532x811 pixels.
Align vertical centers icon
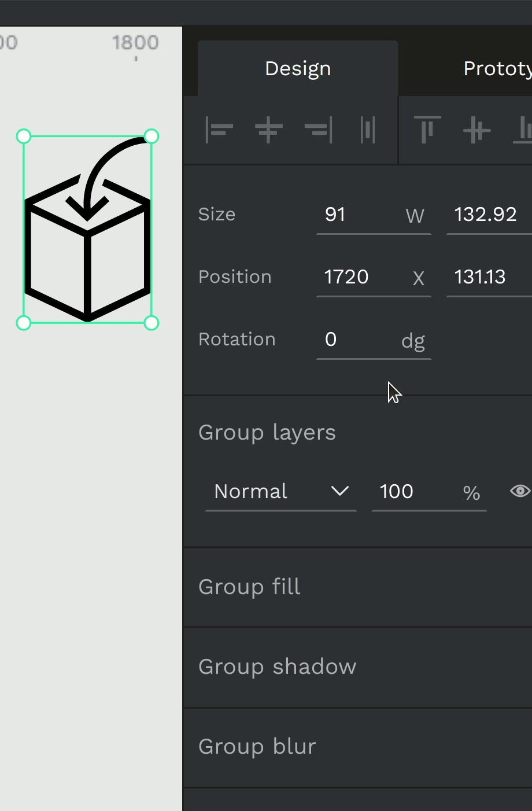[x=477, y=130]
